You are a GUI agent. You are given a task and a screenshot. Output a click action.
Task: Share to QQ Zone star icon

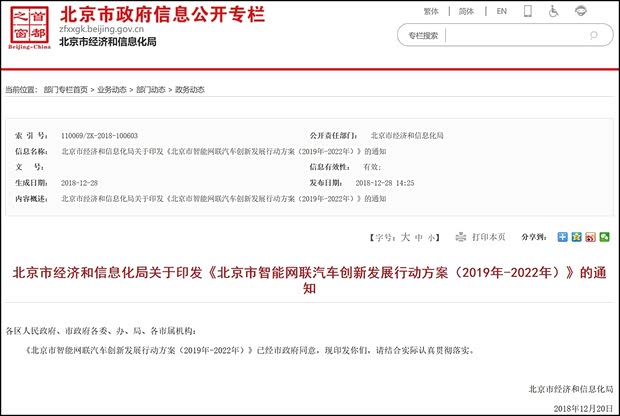pyautogui.click(x=577, y=237)
